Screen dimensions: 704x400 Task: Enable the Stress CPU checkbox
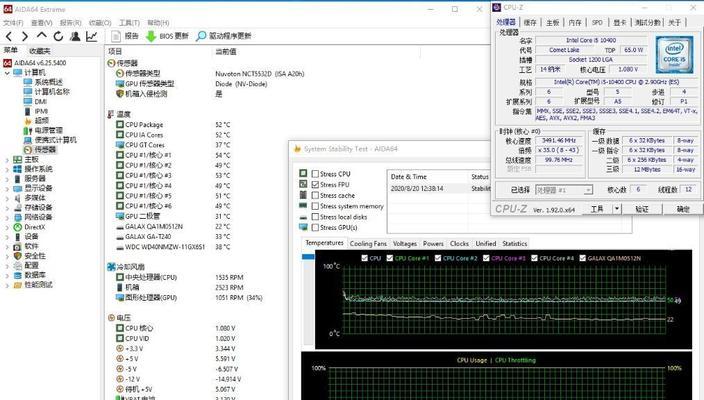[x=315, y=174]
